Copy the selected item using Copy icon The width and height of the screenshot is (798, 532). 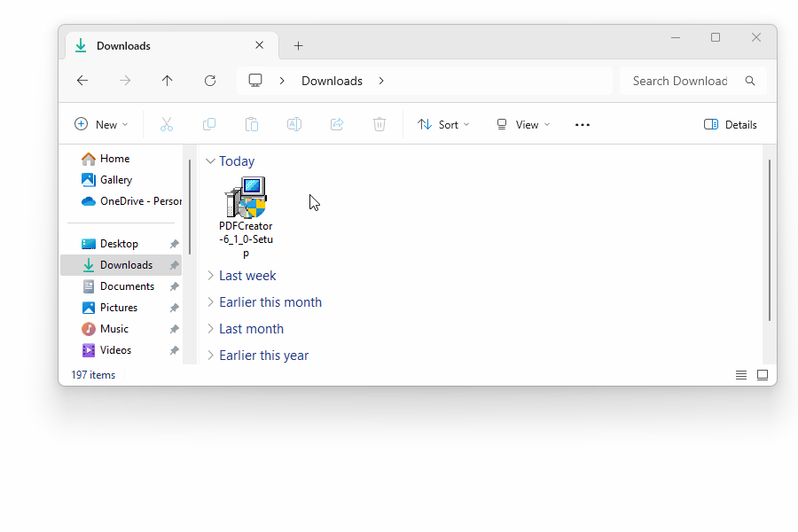coord(209,124)
